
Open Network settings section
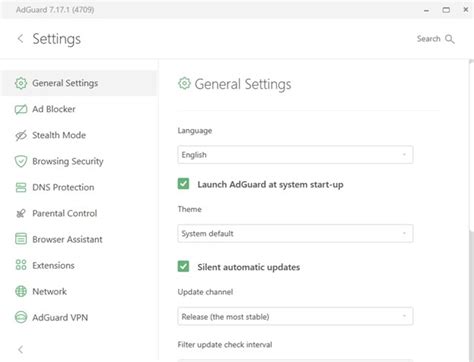coord(79,291)
